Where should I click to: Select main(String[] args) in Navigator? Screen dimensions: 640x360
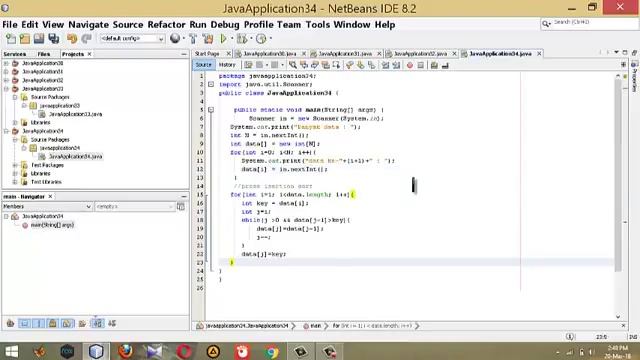[52, 225]
